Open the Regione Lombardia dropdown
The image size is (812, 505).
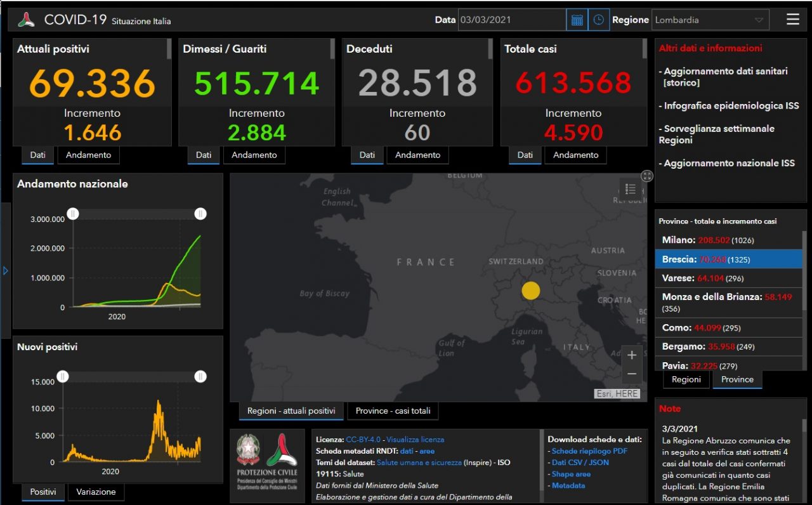click(710, 20)
